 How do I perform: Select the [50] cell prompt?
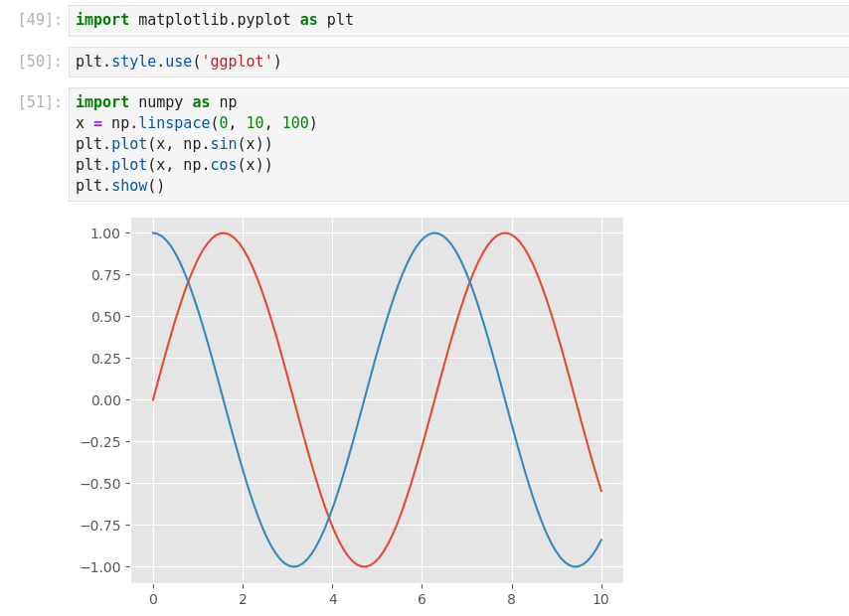coord(40,62)
